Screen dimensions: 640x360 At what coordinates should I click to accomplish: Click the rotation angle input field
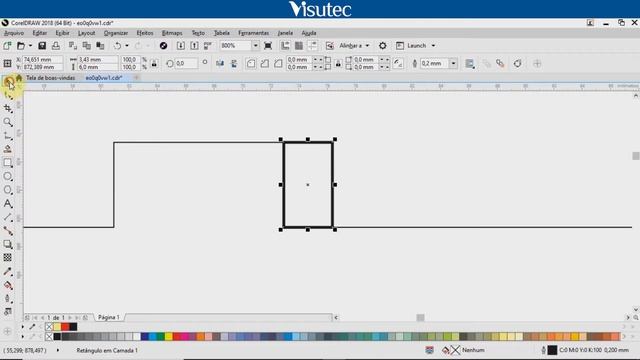(186, 64)
